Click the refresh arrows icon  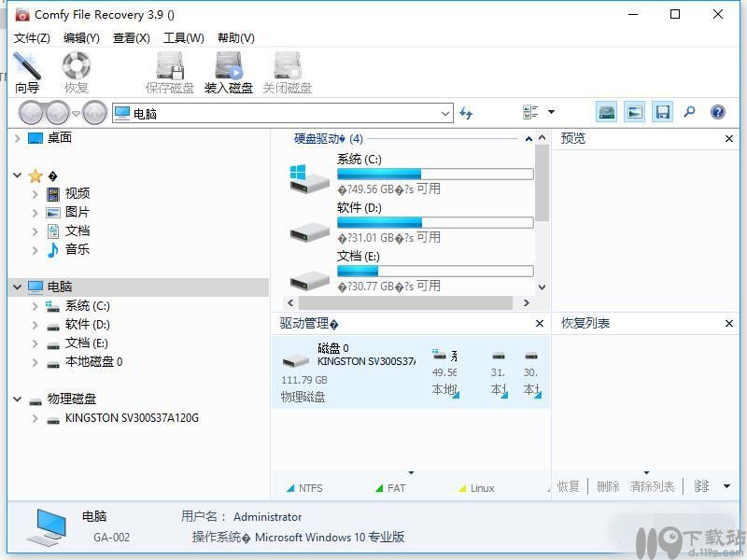[466, 113]
